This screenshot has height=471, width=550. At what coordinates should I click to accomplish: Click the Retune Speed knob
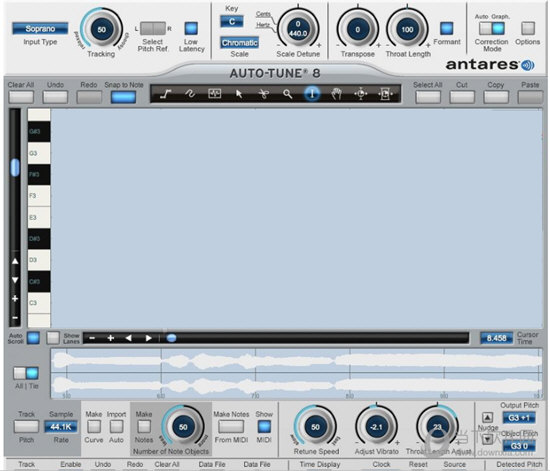point(315,427)
